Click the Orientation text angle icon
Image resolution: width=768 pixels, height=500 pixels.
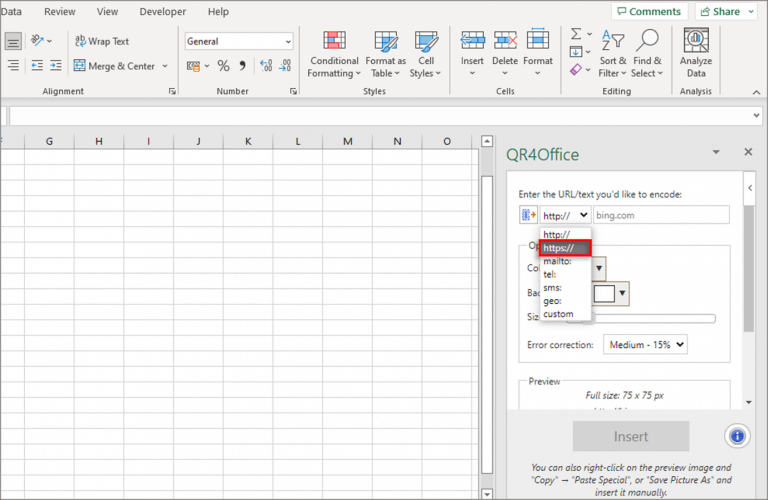click(x=38, y=41)
